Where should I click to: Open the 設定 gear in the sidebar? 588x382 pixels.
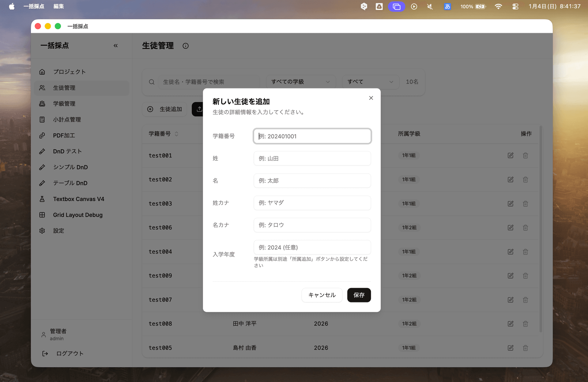pyautogui.click(x=42, y=231)
